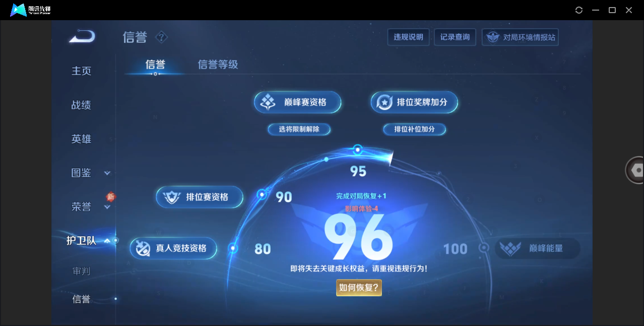Click the 新 badge on 荣誉

pyautogui.click(x=111, y=197)
